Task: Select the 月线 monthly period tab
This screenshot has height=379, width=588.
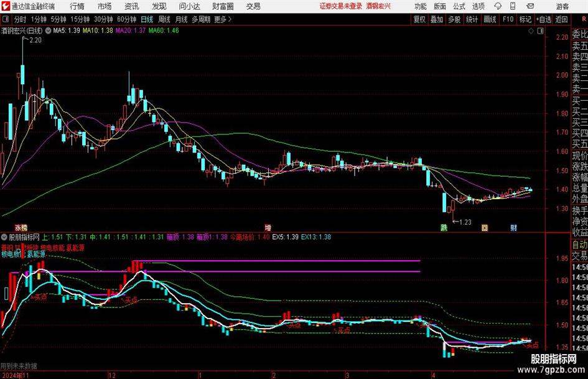Action: (182, 19)
